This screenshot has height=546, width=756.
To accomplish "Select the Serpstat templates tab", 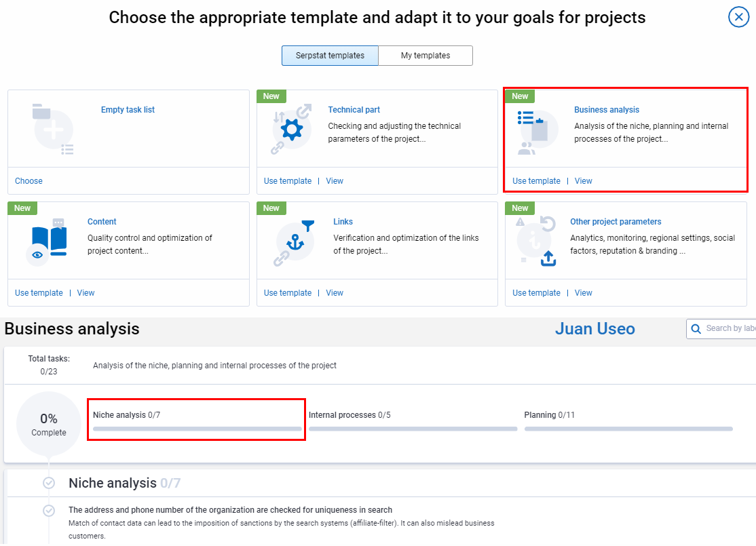I will [x=330, y=56].
